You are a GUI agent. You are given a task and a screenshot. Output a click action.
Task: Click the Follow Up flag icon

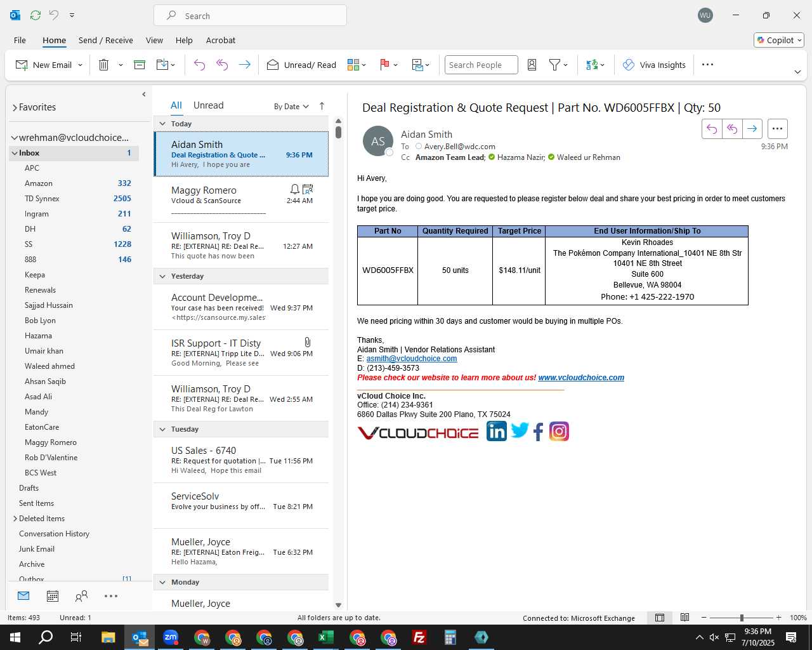(384, 65)
